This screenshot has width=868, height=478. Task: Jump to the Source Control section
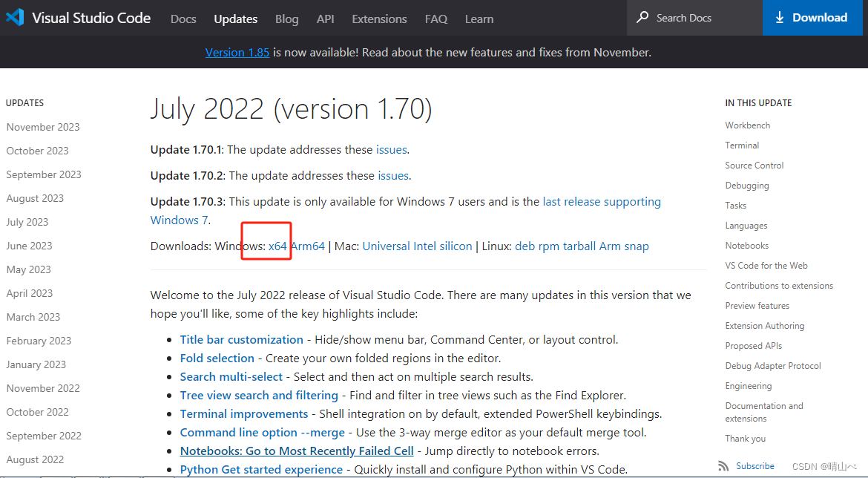point(754,165)
